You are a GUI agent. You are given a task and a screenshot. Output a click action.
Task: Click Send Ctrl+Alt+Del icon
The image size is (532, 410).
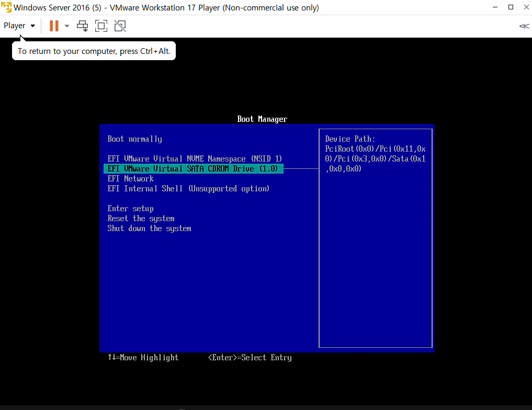tap(82, 26)
